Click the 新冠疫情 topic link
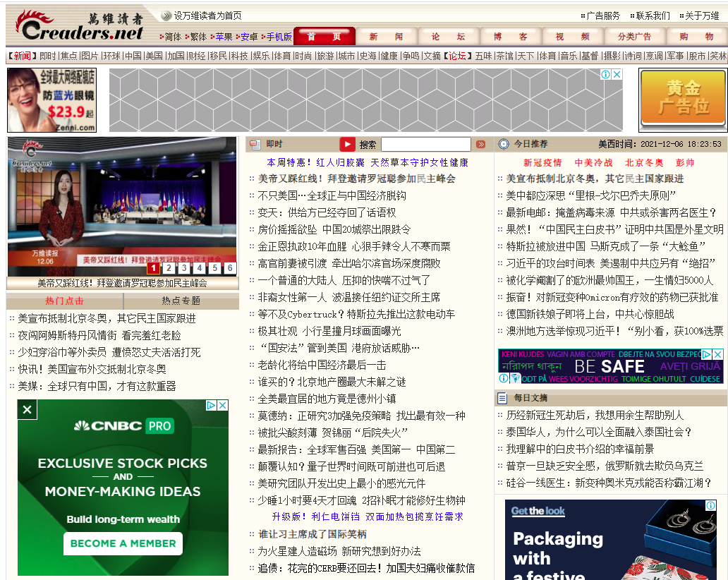The height and width of the screenshot is (580, 728). click(x=542, y=162)
